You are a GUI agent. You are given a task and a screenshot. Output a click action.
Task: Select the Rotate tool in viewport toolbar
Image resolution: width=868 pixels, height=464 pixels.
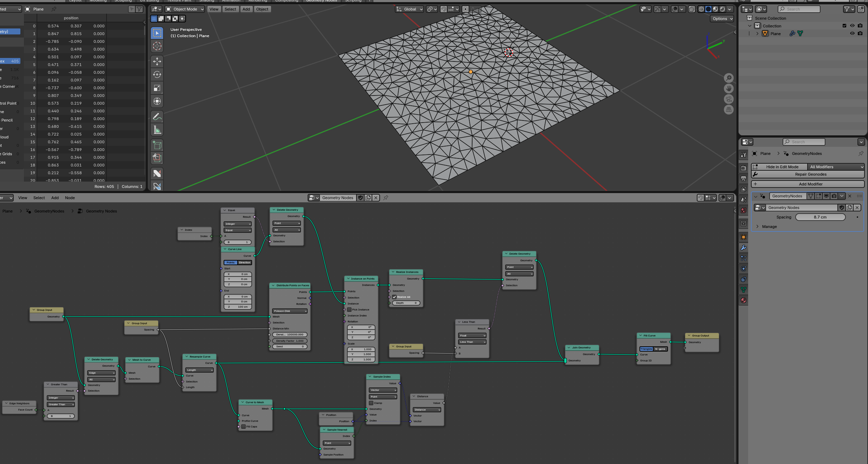click(157, 74)
